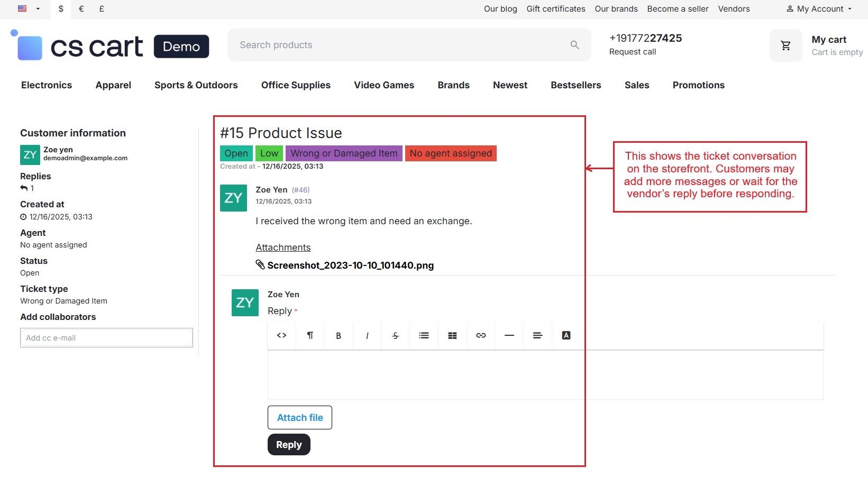Open the language flag selector
This screenshot has width=868, height=477.
point(29,9)
